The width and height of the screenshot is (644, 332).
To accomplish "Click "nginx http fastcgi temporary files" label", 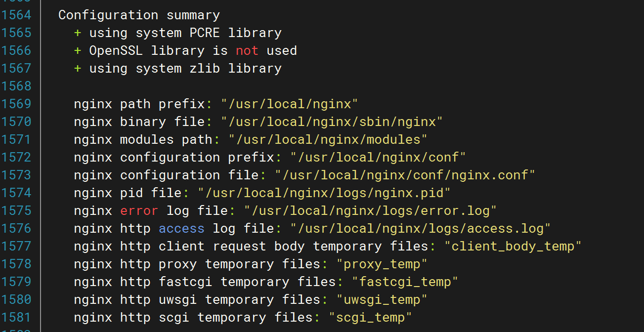I will [205, 282].
